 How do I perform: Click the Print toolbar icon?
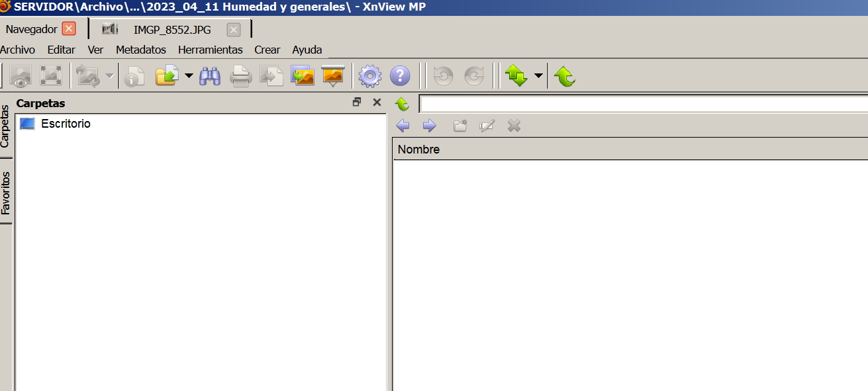coord(241,76)
